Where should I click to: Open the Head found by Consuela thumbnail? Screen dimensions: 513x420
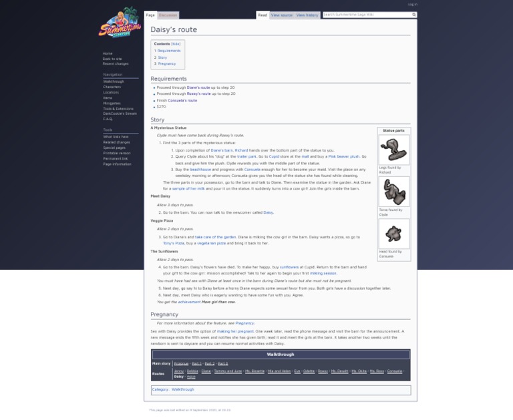[393, 234]
